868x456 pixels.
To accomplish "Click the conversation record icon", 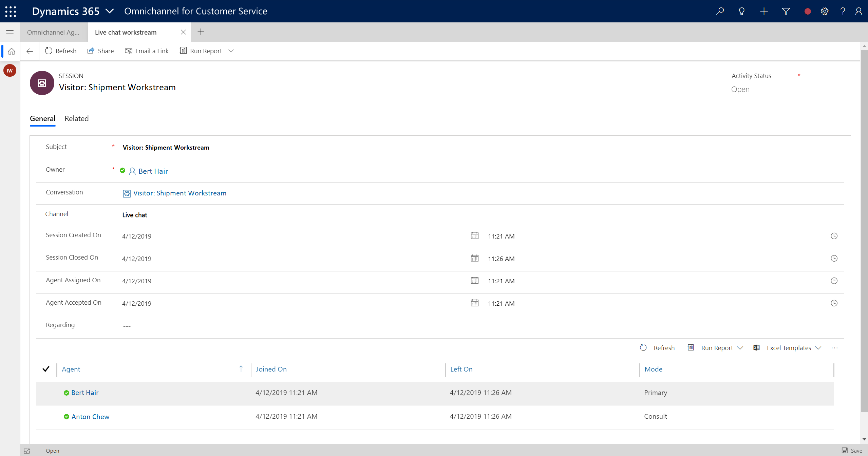I will (x=126, y=192).
